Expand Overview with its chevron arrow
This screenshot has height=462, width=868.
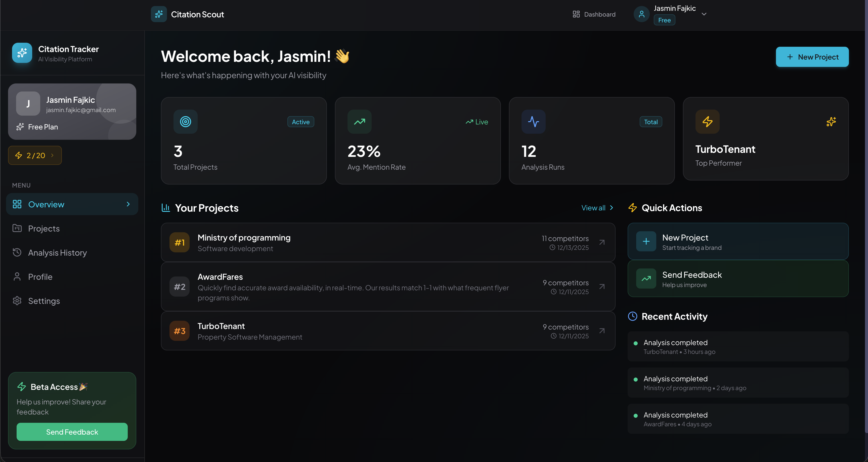coord(128,204)
